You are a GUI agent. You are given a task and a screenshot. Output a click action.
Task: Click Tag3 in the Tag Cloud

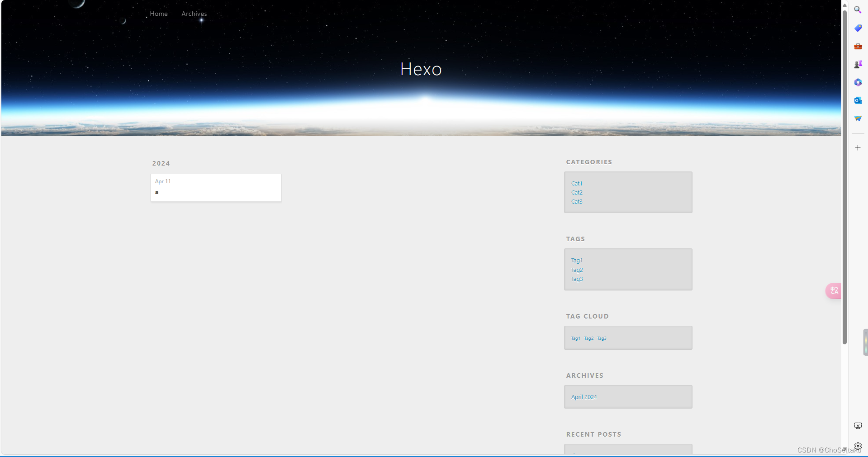coord(602,338)
